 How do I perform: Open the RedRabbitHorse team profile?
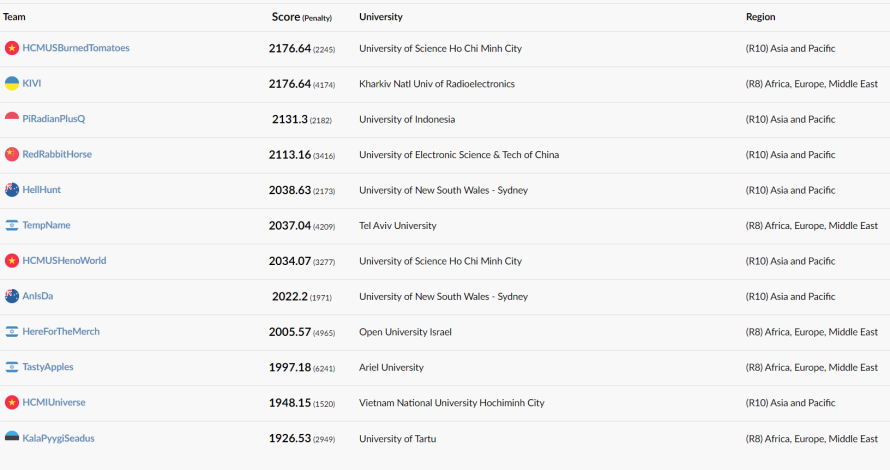[x=57, y=154]
